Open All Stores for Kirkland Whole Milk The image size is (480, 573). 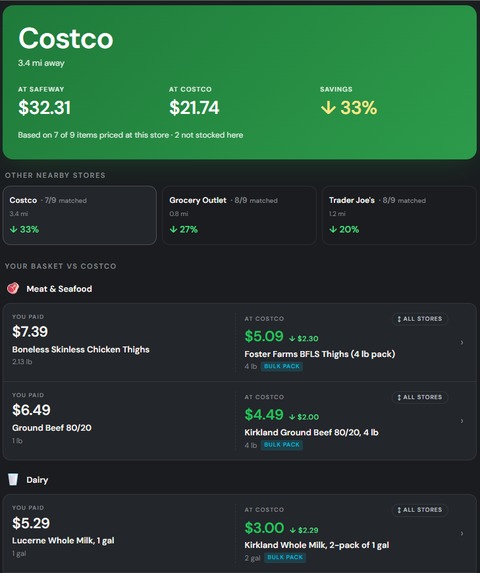[420, 510]
